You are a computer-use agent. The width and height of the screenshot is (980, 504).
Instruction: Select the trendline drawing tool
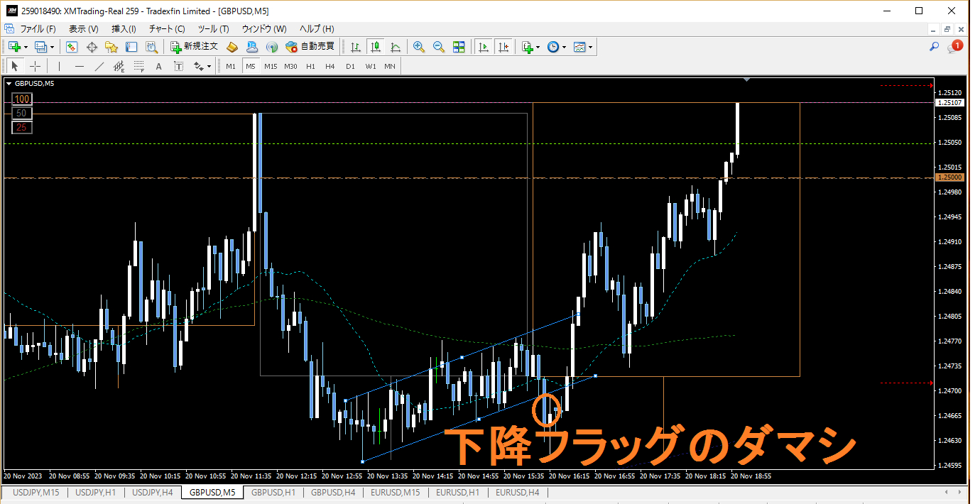coord(99,66)
